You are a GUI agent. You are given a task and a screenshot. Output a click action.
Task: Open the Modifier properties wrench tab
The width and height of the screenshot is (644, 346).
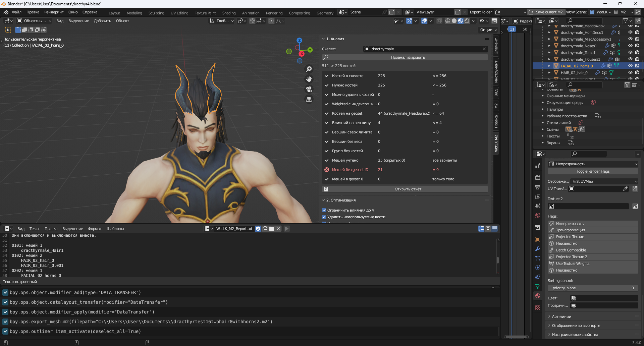pyautogui.click(x=538, y=249)
